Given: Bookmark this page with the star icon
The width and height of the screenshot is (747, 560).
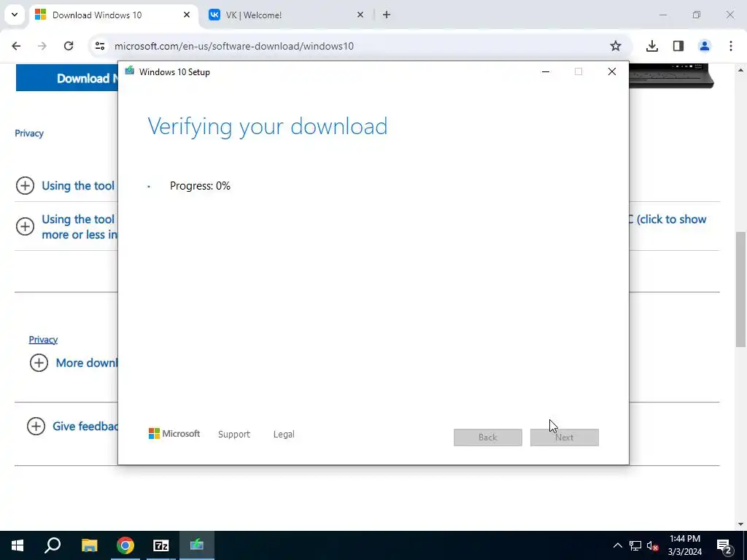Looking at the screenshot, I should point(616,46).
